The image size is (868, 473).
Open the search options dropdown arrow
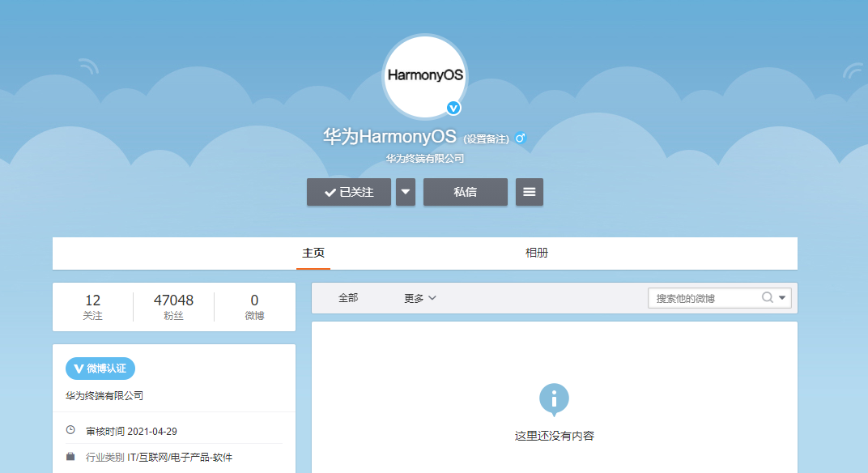(782, 298)
